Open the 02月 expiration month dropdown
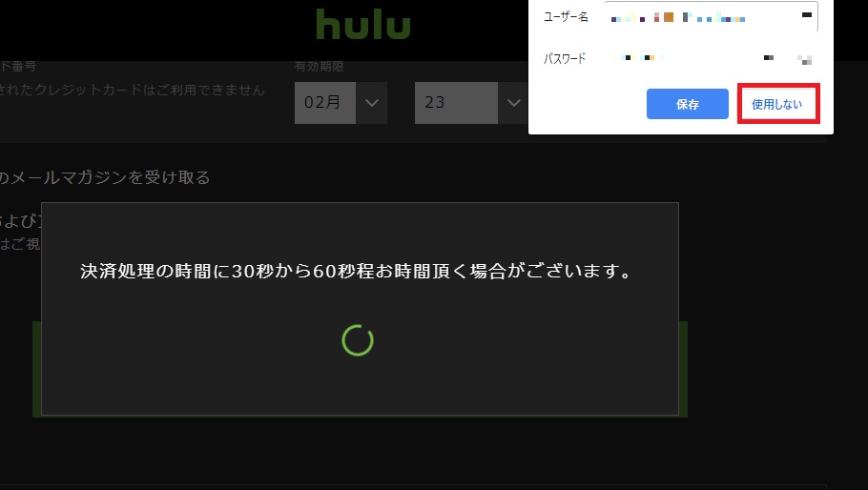 point(341,102)
